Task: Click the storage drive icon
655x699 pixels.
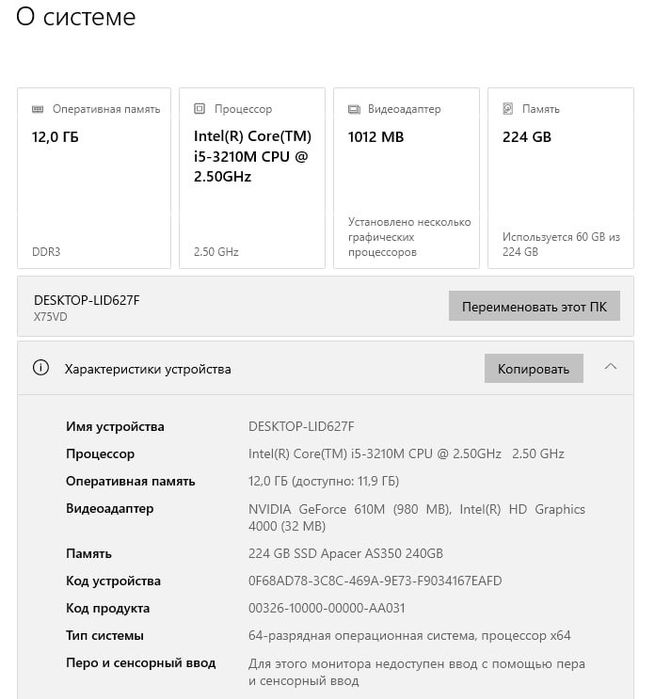Action: click(508, 109)
